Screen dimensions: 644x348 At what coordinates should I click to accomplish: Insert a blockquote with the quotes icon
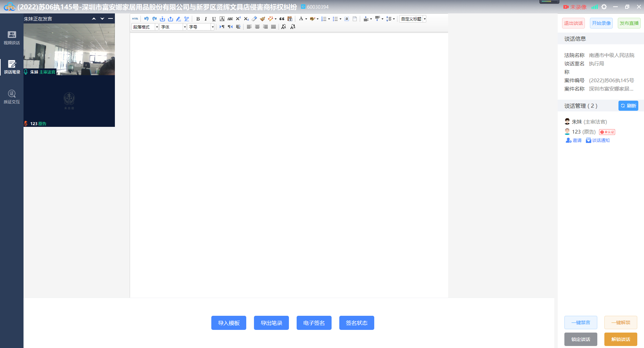(282, 19)
